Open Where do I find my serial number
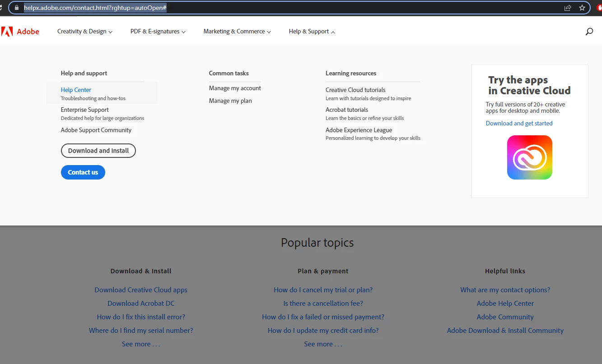The height and width of the screenshot is (364, 602). 141,331
